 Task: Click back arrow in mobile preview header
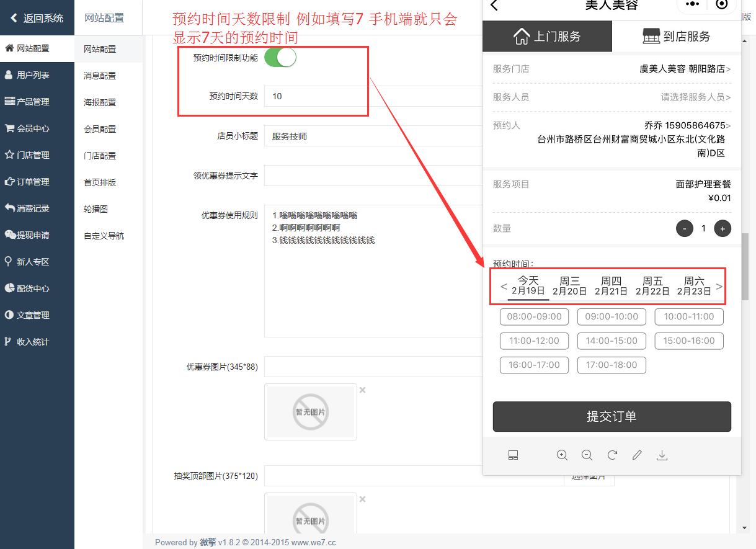click(x=494, y=6)
